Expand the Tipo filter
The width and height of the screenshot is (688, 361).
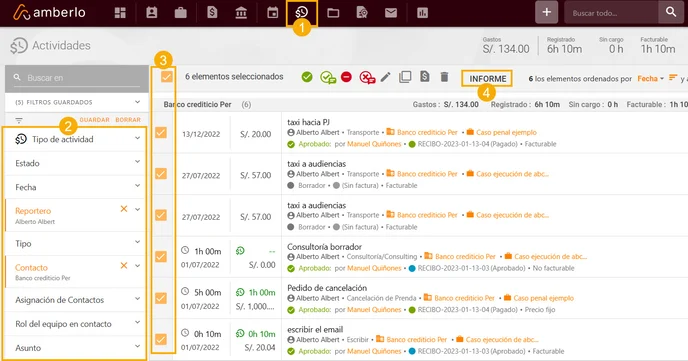pyautogui.click(x=75, y=243)
